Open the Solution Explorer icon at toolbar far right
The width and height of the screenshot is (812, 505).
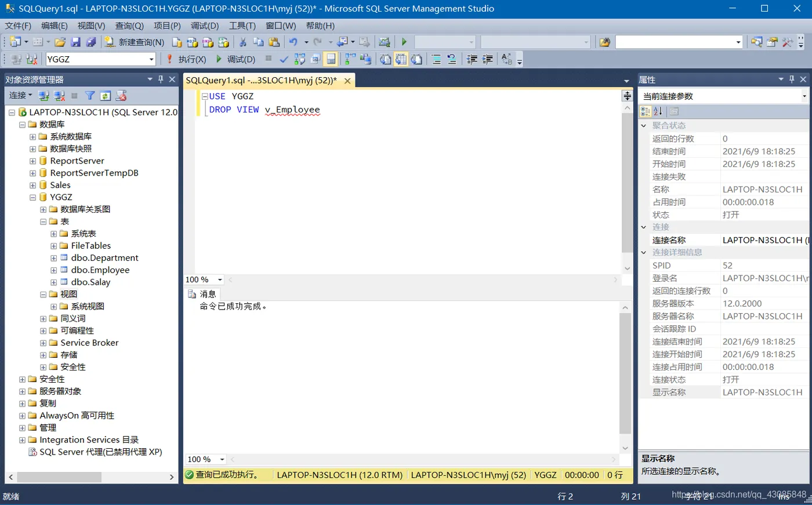756,42
